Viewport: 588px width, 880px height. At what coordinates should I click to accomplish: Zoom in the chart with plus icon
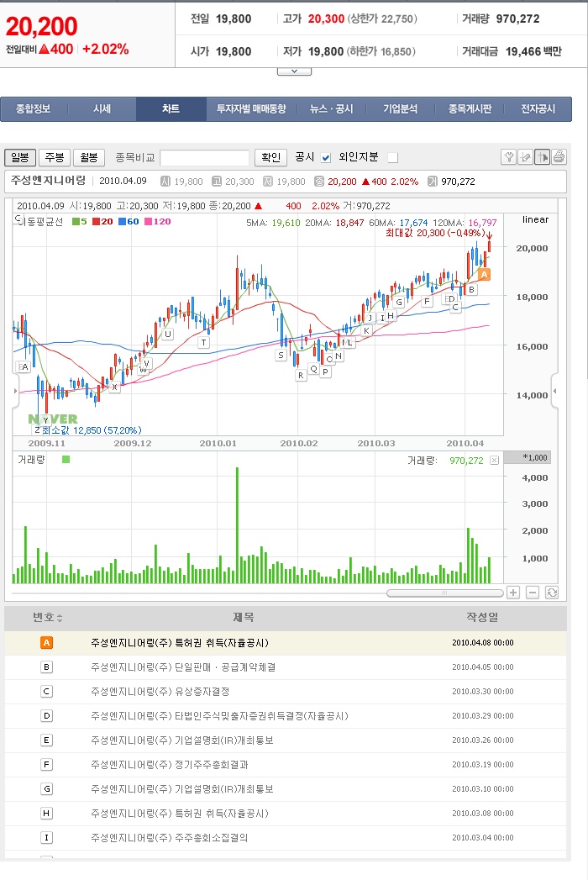click(512, 592)
